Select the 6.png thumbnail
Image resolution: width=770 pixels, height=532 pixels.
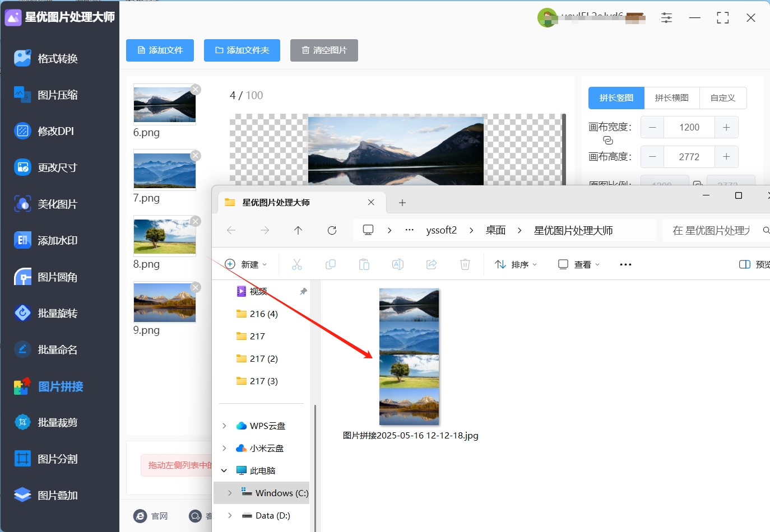(x=165, y=104)
